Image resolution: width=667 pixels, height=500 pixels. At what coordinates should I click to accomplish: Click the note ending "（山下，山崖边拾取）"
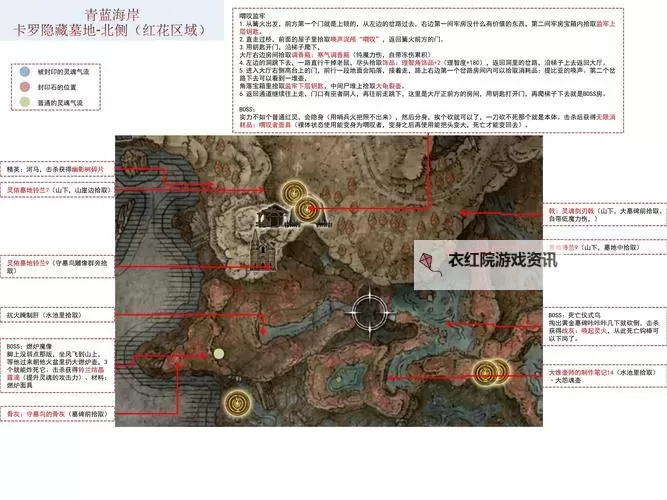pyautogui.click(x=59, y=190)
